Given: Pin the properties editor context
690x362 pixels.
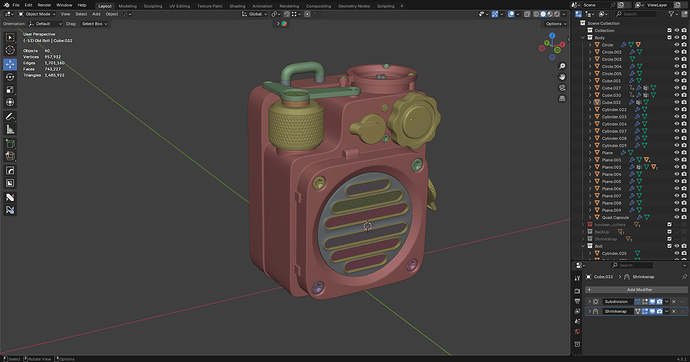Looking at the screenshot, I should tap(684, 277).
